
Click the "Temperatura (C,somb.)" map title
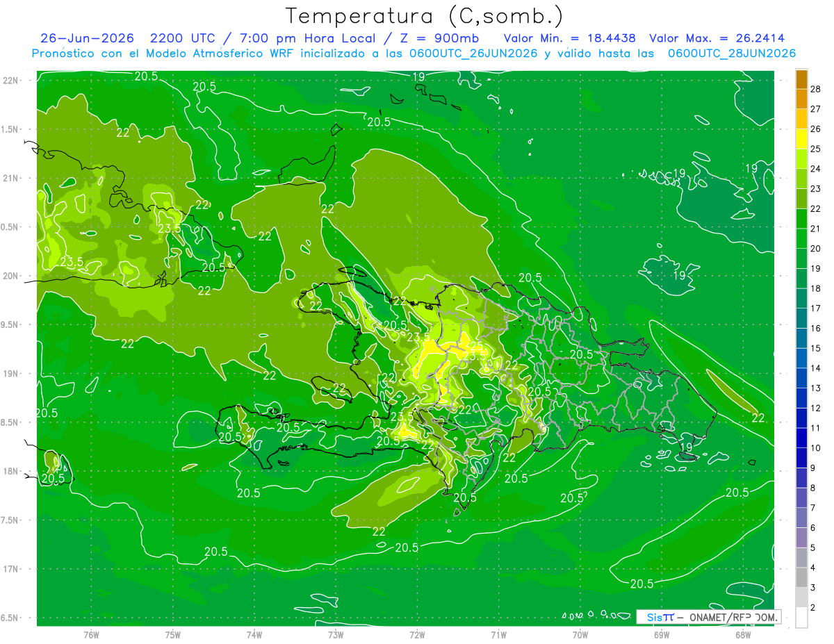pos(425,16)
